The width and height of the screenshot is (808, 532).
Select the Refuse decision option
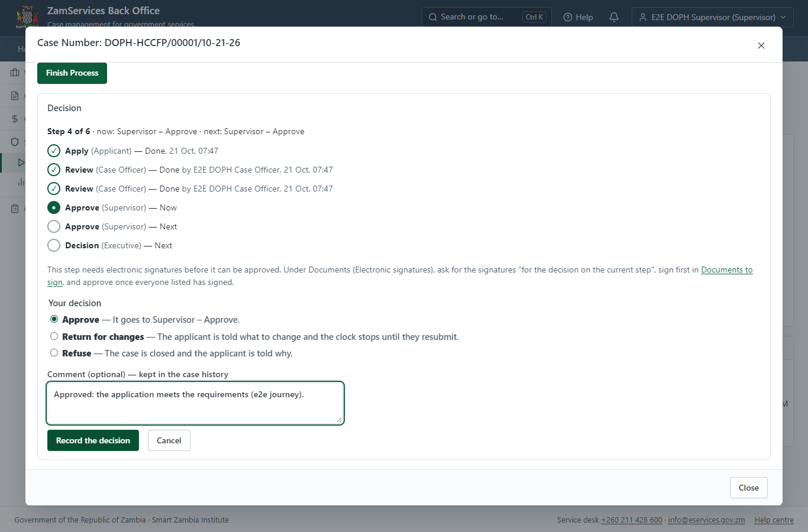[x=54, y=353]
